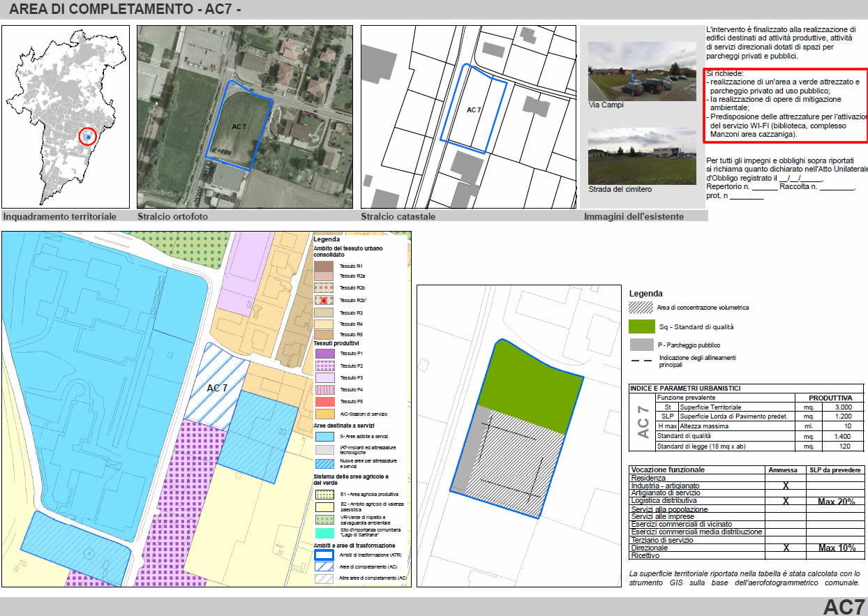Click the PRODUTTIVA column header
The image size is (868, 616).
(830, 398)
